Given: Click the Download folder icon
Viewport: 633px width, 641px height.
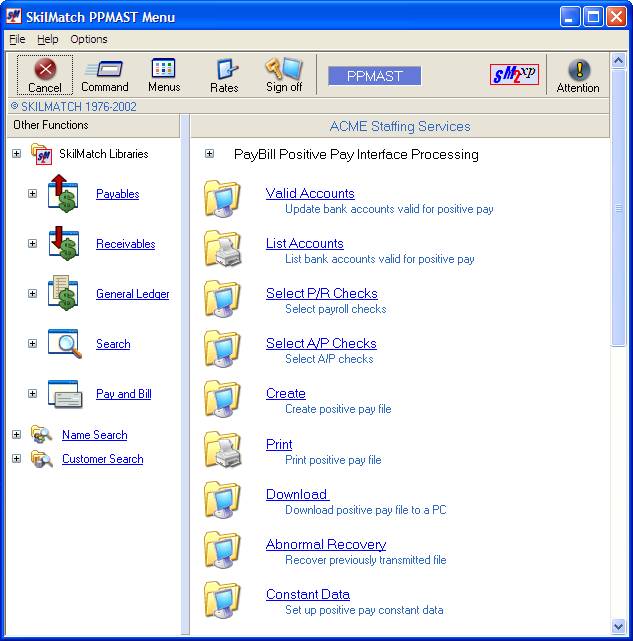Looking at the screenshot, I should point(222,499).
